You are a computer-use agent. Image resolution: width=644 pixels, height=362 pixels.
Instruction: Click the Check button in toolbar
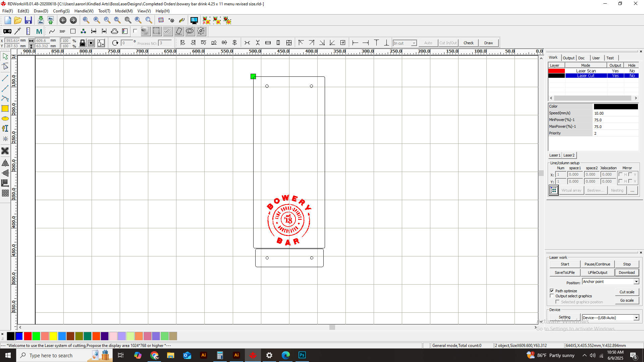pyautogui.click(x=469, y=43)
